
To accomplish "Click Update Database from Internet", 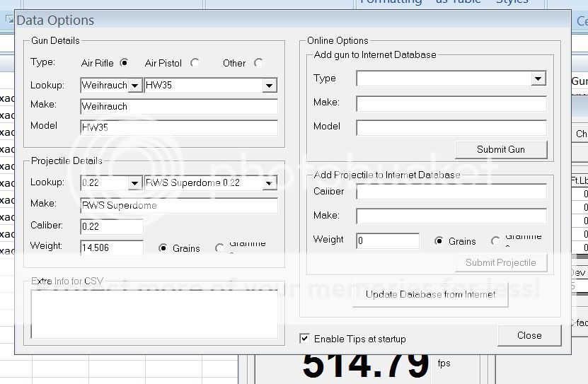I will pos(430,294).
